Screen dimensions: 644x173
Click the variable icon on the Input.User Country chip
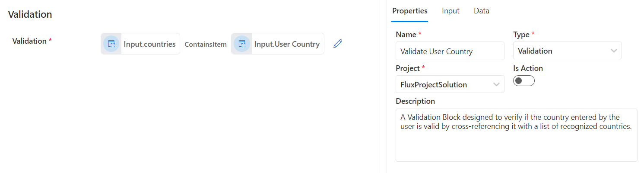click(x=242, y=44)
